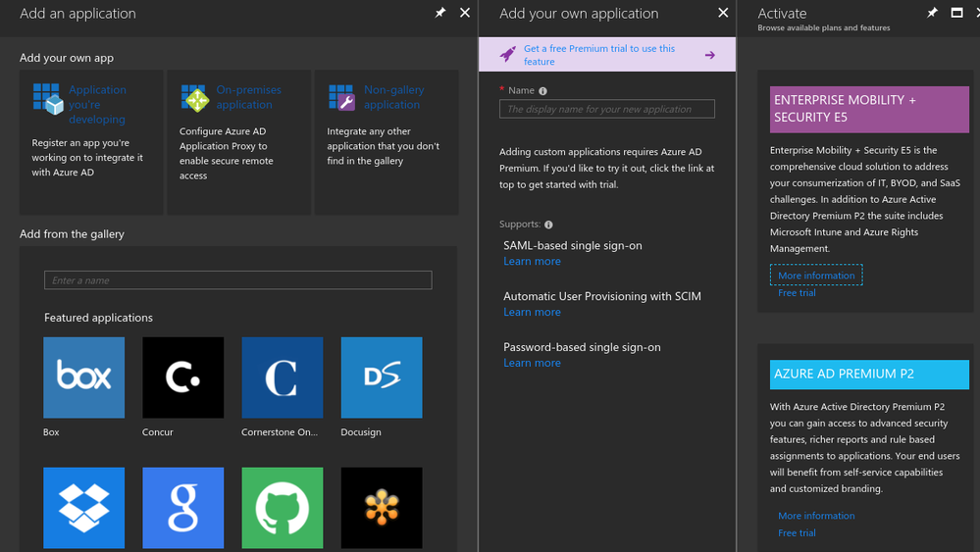Maximize the Activate blade
Image resolution: width=980 pixels, height=552 pixels.
(x=956, y=13)
